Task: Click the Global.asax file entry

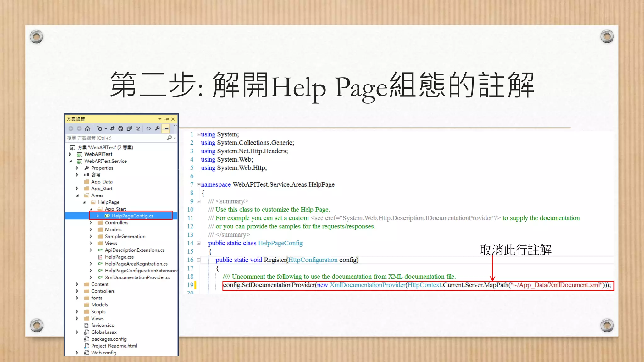Action: click(x=104, y=332)
